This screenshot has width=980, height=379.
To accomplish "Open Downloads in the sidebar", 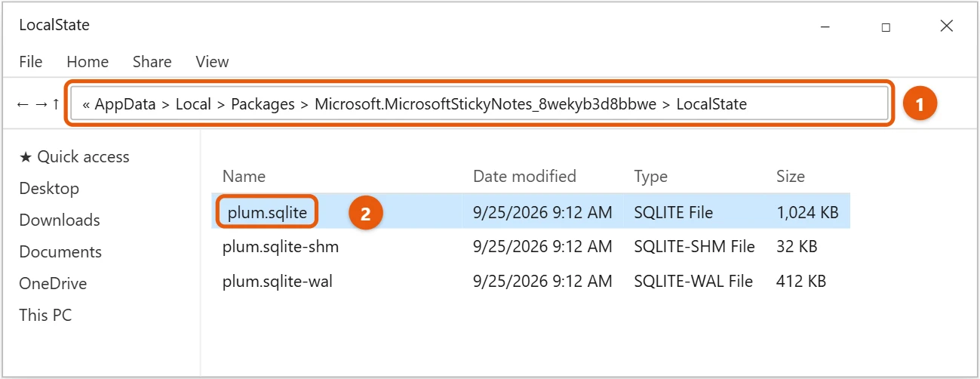I will click(x=60, y=220).
